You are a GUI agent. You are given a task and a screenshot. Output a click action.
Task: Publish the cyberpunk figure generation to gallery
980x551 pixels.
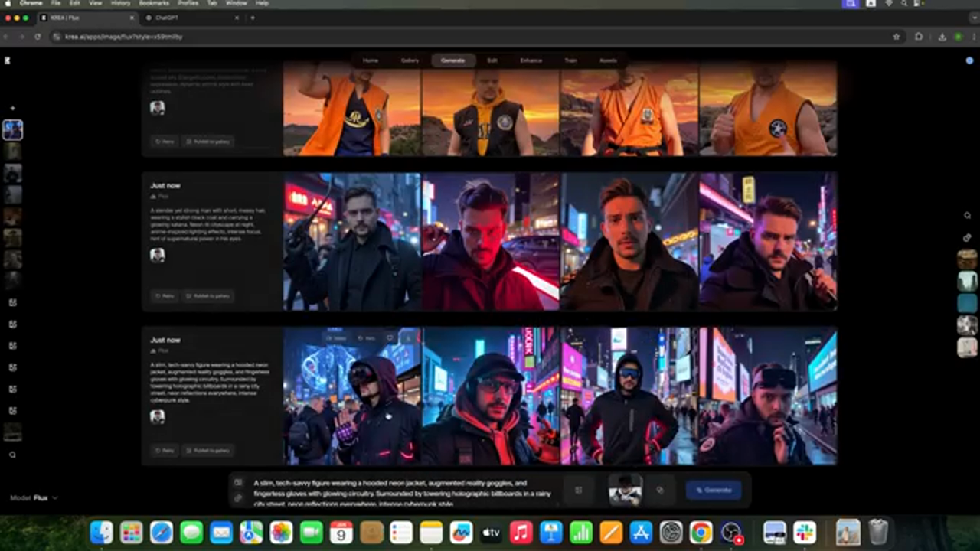click(208, 450)
